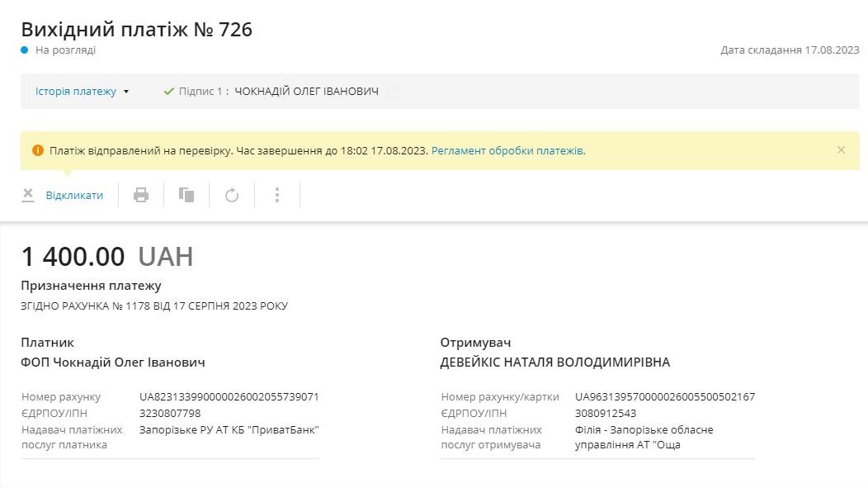Click the signer name ЧОКНАДІЙ ОЛЕГ ІВАНОВИЧ
Viewport: 868px width, 488px height.
[x=306, y=92]
